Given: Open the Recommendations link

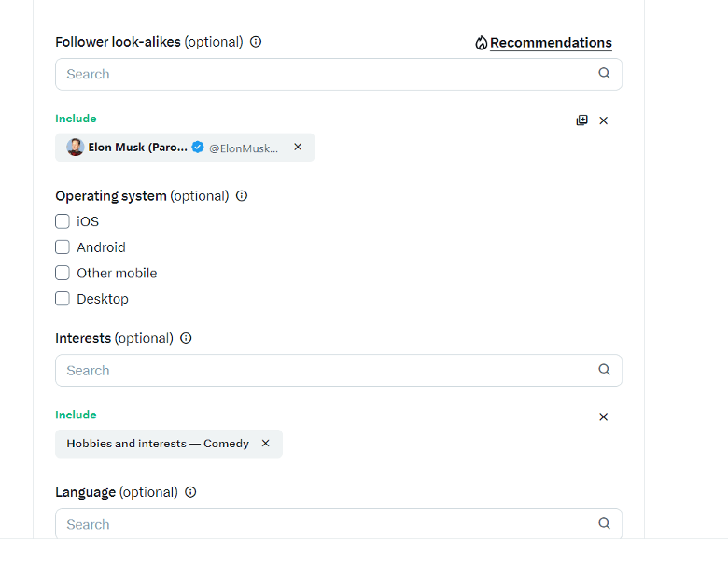Looking at the screenshot, I should pos(551,43).
